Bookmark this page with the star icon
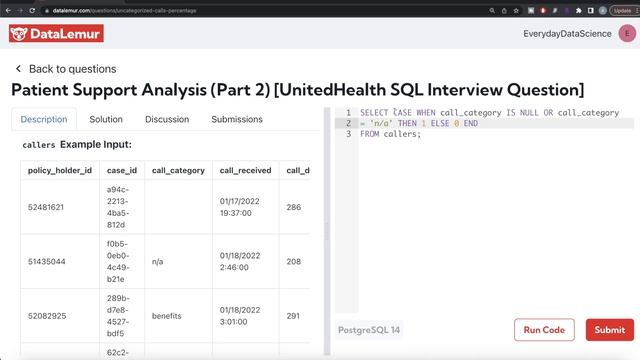640x360 pixels. pos(516,11)
